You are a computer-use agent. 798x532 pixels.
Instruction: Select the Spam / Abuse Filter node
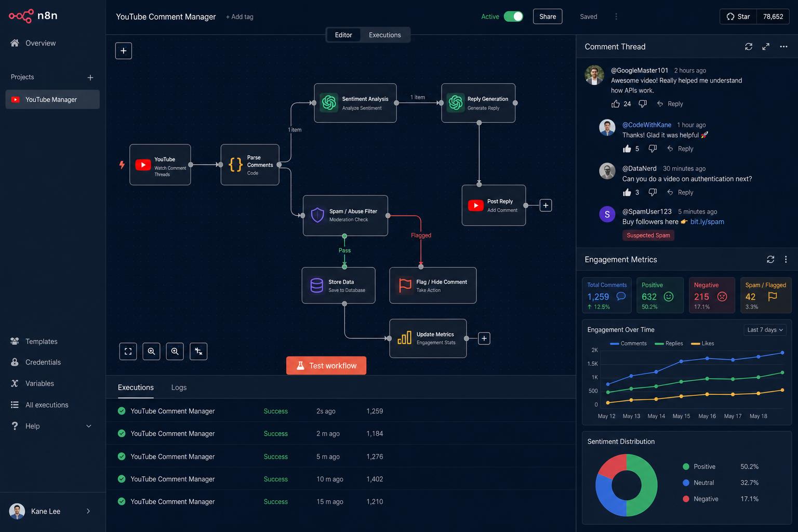[345, 216]
